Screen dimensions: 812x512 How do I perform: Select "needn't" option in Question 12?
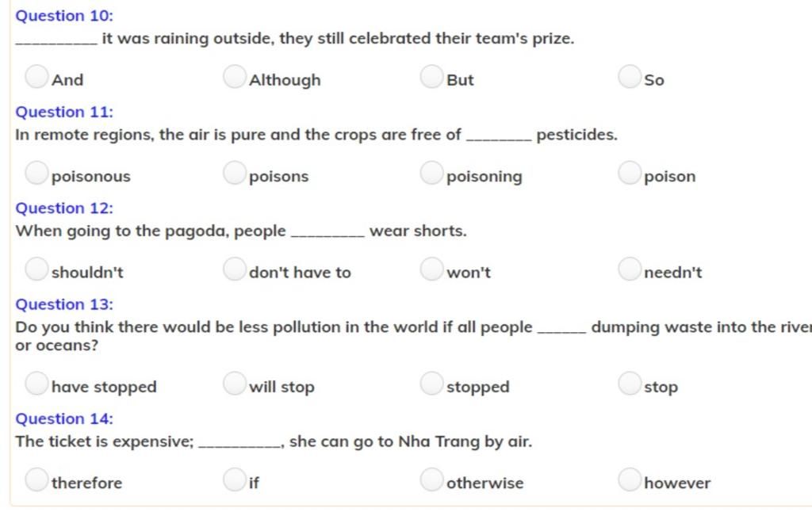click(x=630, y=269)
